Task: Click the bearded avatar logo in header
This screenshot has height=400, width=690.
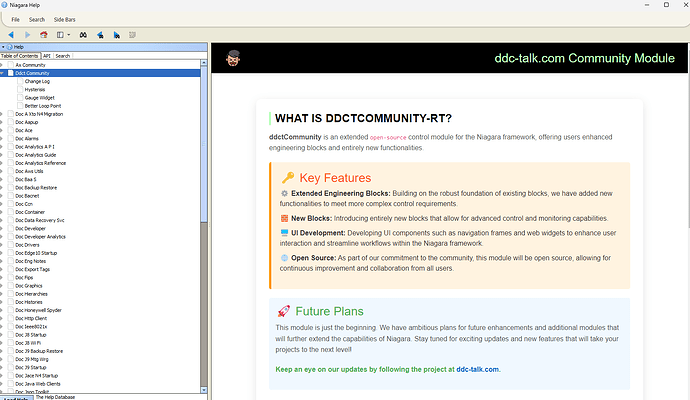Action: [x=233, y=58]
